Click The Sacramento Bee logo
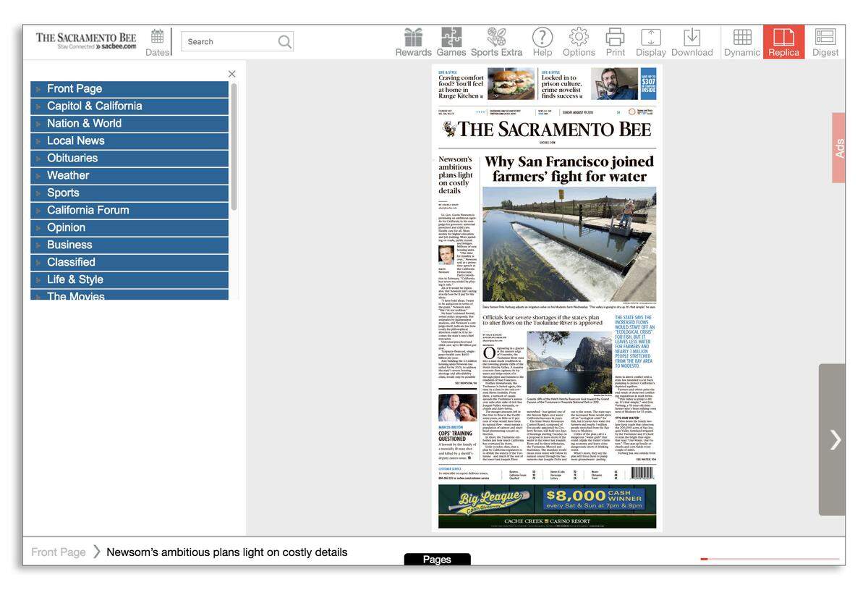The width and height of the screenshot is (868, 590). (86, 41)
